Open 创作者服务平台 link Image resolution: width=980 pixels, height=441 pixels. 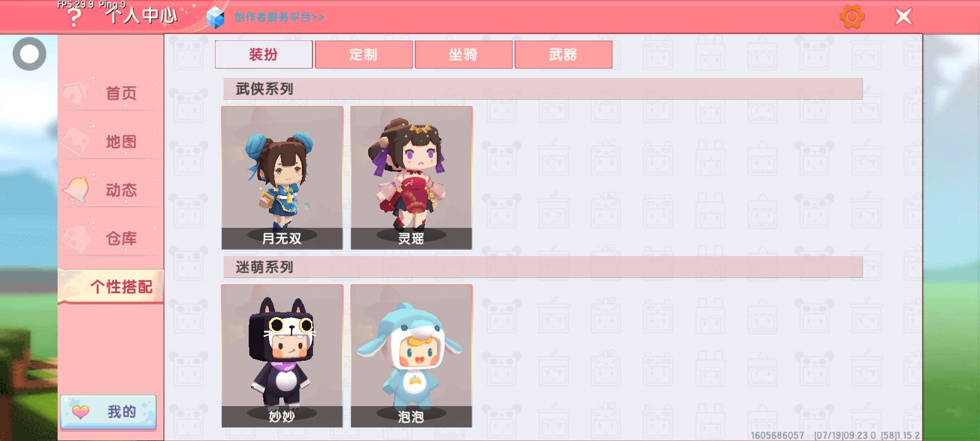pyautogui.click(x=279, y=17)
